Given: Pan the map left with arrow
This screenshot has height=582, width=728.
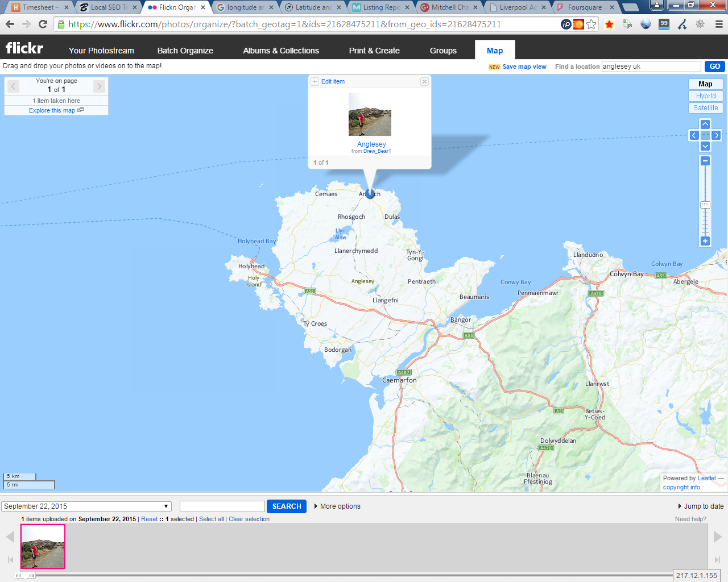Looking at the screenshot, I should (694, 135).
